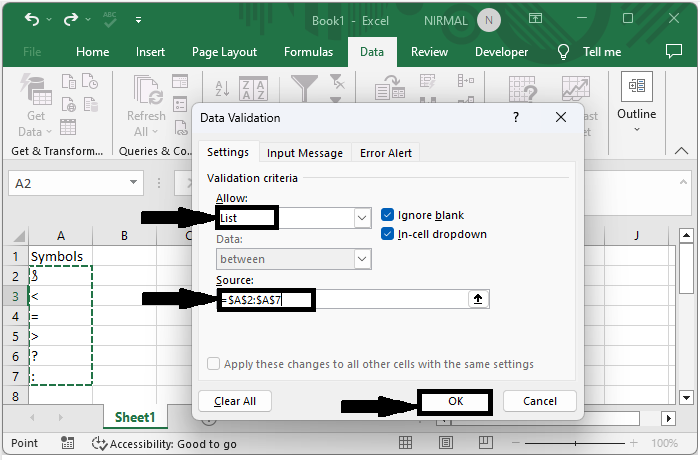Expand the Outline group
Viewport: 700px width, 460px height.
point(637,102)
